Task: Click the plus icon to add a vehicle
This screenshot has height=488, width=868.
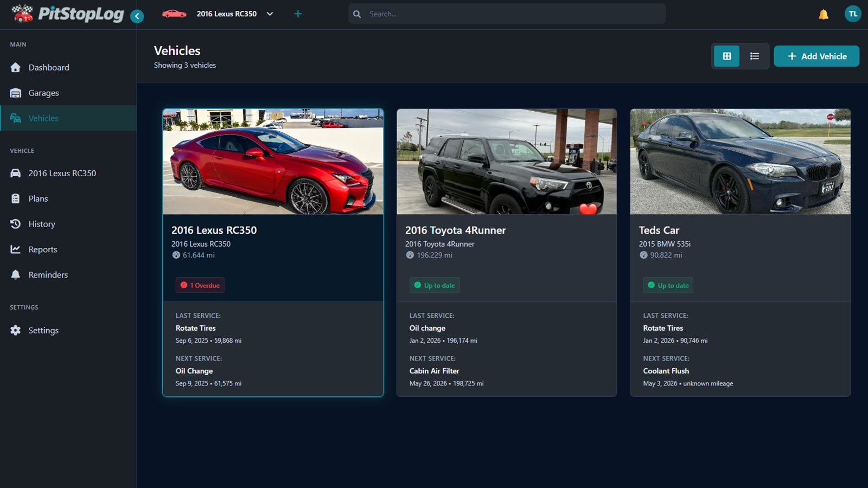Action: coord(298,14)
